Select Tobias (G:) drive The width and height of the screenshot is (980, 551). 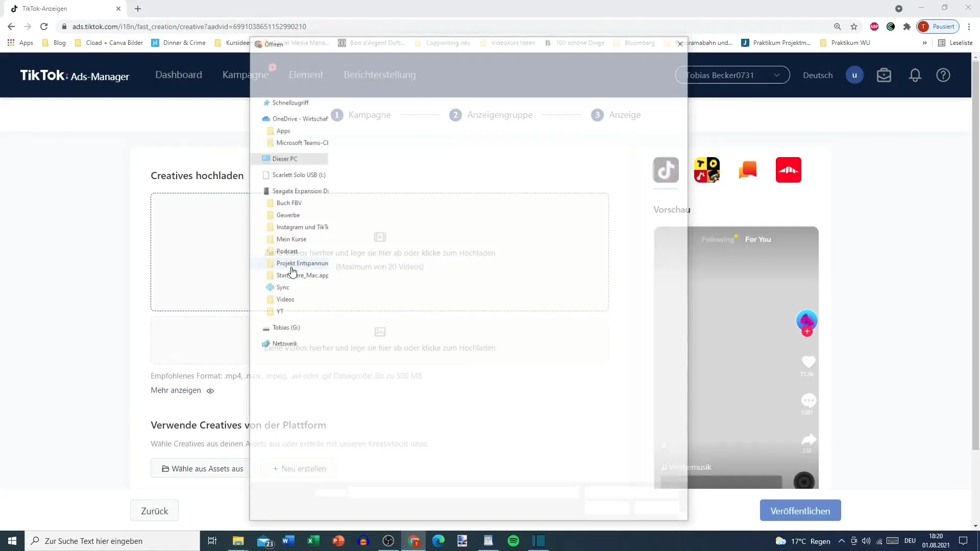tap(281, 328)
